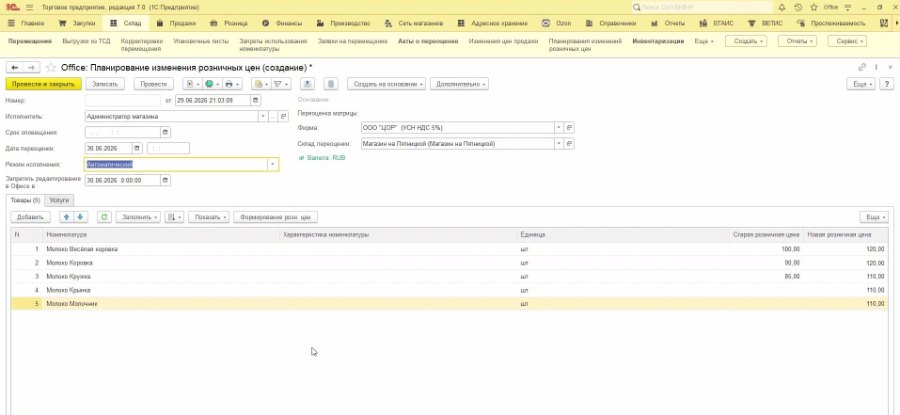The width and height of the screenshot is (900, 415).
Task: Open the history clock icon
Action: 798,7
